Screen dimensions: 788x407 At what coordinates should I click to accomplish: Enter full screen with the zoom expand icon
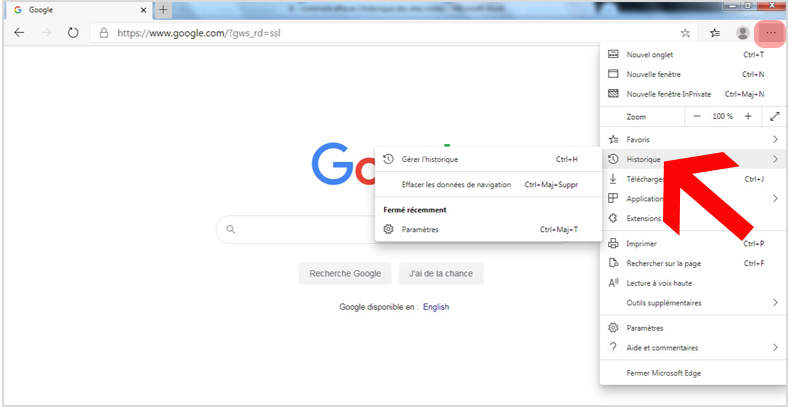[774, 116]
